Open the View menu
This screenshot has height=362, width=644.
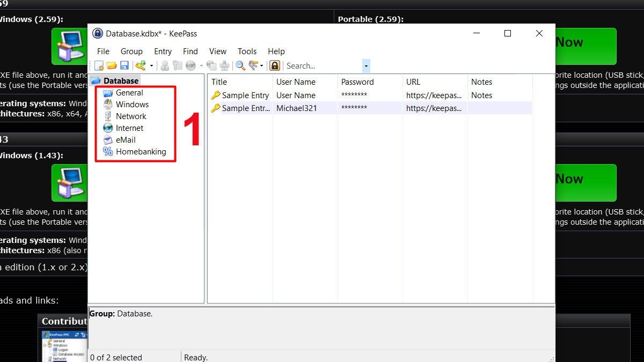218,51
